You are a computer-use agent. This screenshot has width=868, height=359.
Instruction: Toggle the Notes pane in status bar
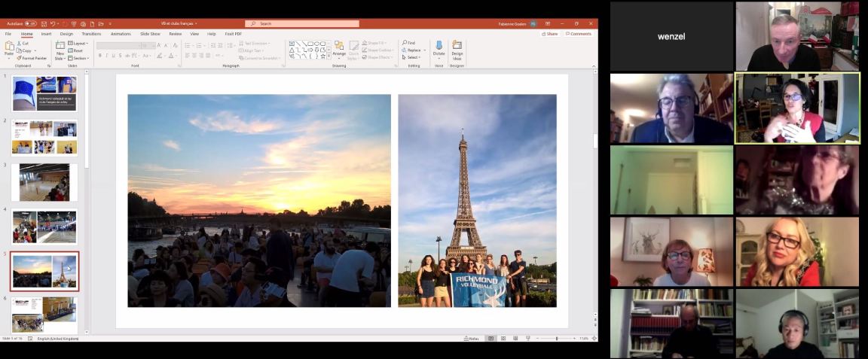pyautogui.click(x=472, y=339)
